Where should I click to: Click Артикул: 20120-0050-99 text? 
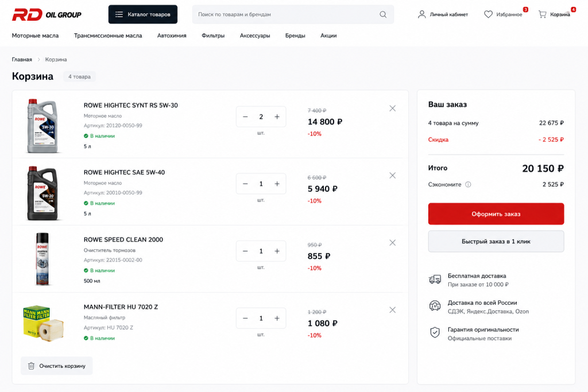coord(113,126)
